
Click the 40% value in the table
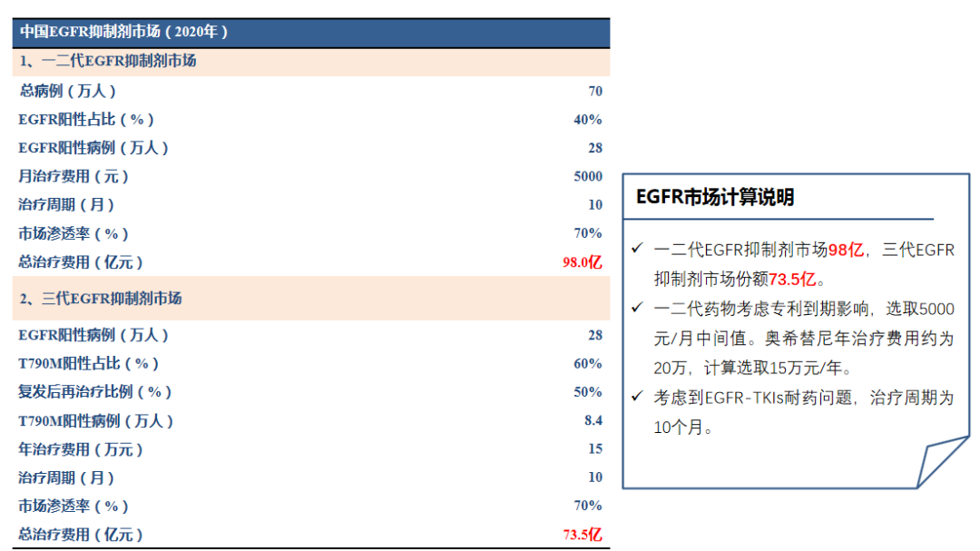(587, 120)
